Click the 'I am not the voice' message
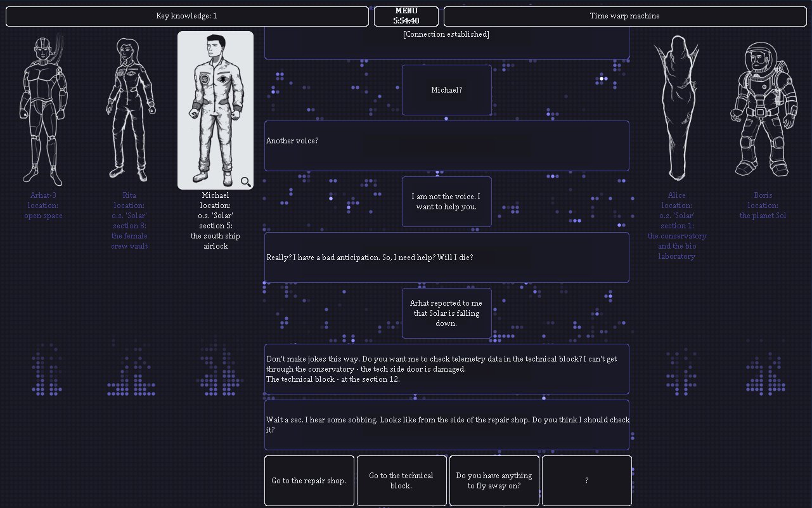812x508 pixels. click(446, 202)
